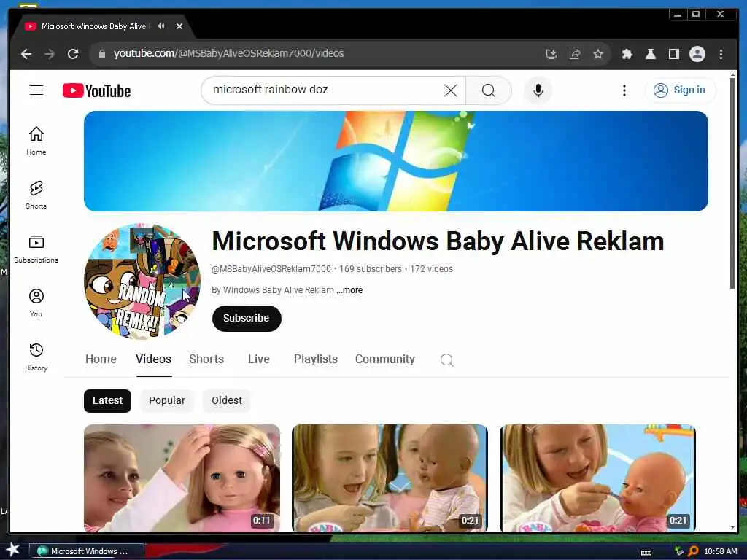The width and height of the screenshot is (747, 560).
Task: Open the taskbar star start button
Action: (x=13, y=551)
